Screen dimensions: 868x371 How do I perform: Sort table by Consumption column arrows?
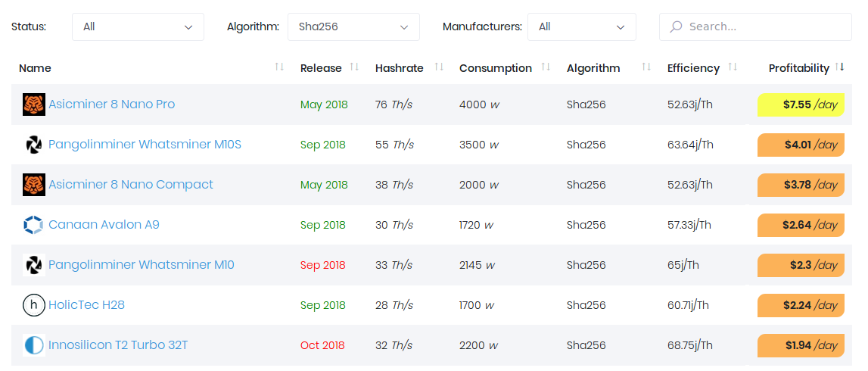[x=546, y=67]
